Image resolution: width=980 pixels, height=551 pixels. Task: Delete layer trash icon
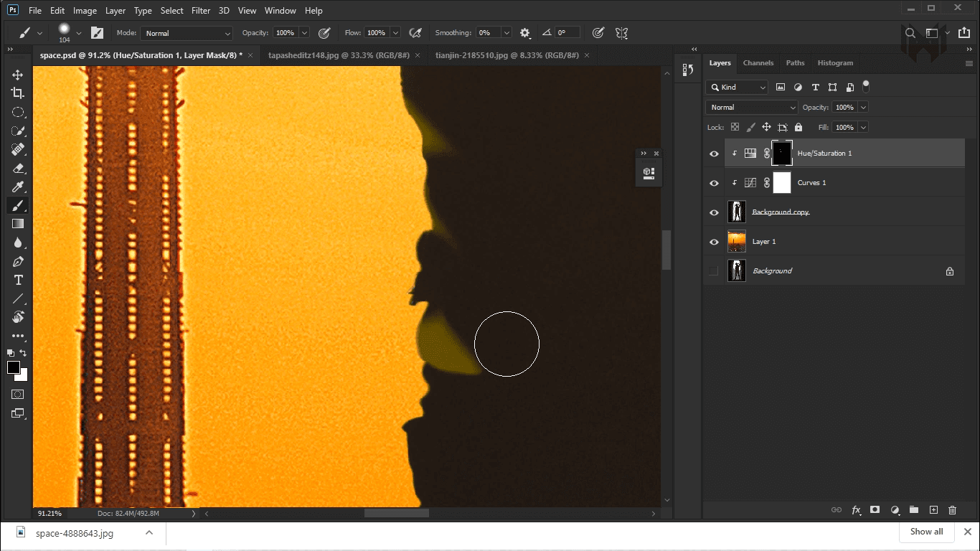pyautogui.click(x=953, y=510)
